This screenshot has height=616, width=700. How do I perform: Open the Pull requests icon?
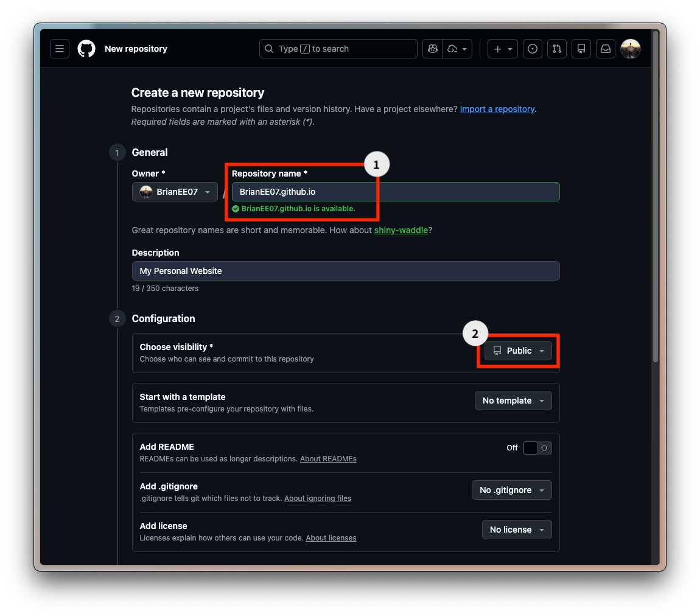(557, 49)
